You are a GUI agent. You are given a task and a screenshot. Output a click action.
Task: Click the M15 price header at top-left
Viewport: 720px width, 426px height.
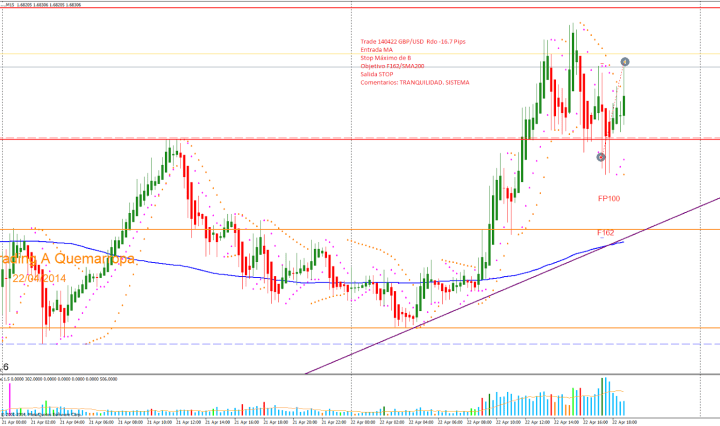click(42, 3)
